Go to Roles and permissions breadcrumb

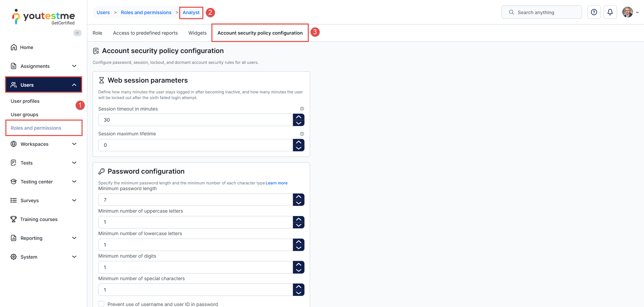[x=146, y=12]
